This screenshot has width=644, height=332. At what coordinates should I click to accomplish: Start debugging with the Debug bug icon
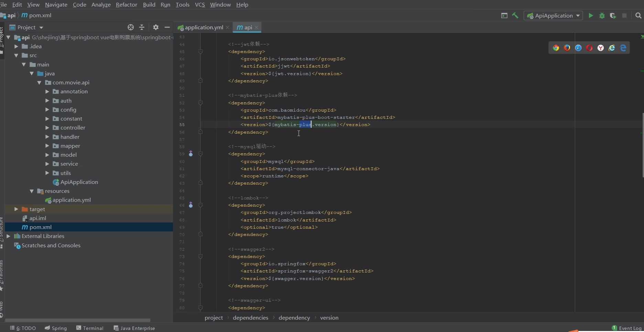[x=602, y=15]
